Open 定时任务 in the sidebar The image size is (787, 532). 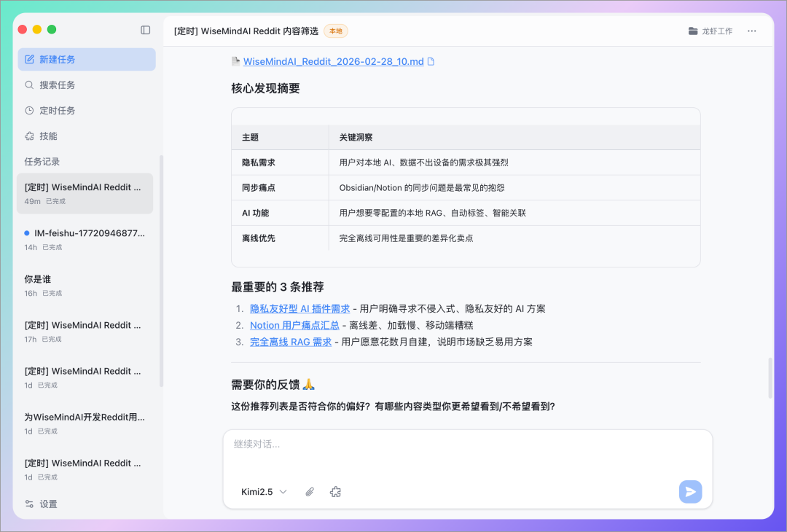coord(57,111)
